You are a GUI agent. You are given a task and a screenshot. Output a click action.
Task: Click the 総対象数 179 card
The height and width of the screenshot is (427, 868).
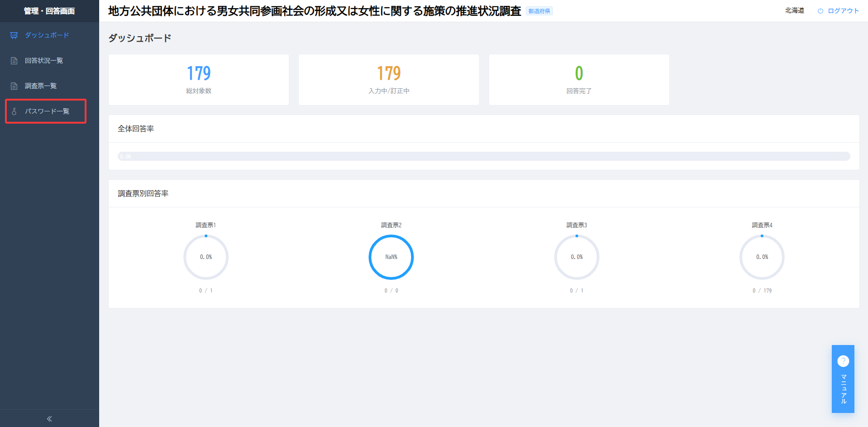click(199, 80)
